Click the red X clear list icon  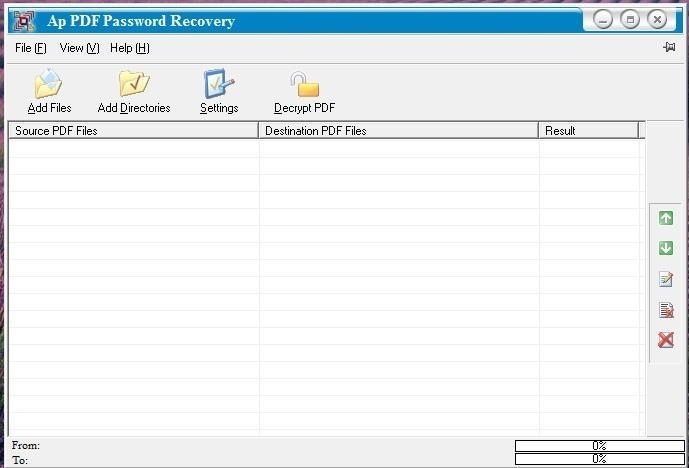tap(666, 340)
